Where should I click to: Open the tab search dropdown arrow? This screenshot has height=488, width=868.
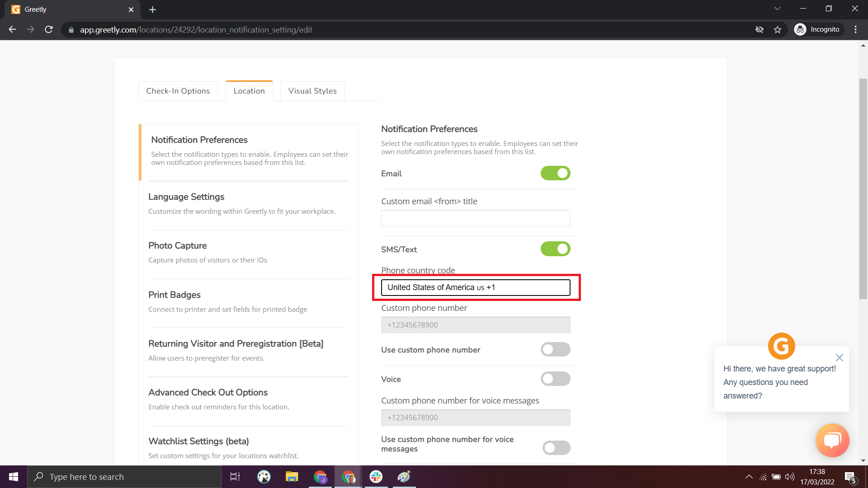pyautogui.click(x=777, y=9)
